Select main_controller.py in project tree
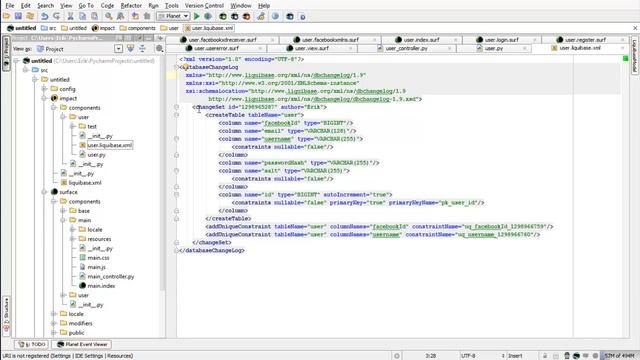This screenshot has width=640, height=360. click(x=111, y=276)
